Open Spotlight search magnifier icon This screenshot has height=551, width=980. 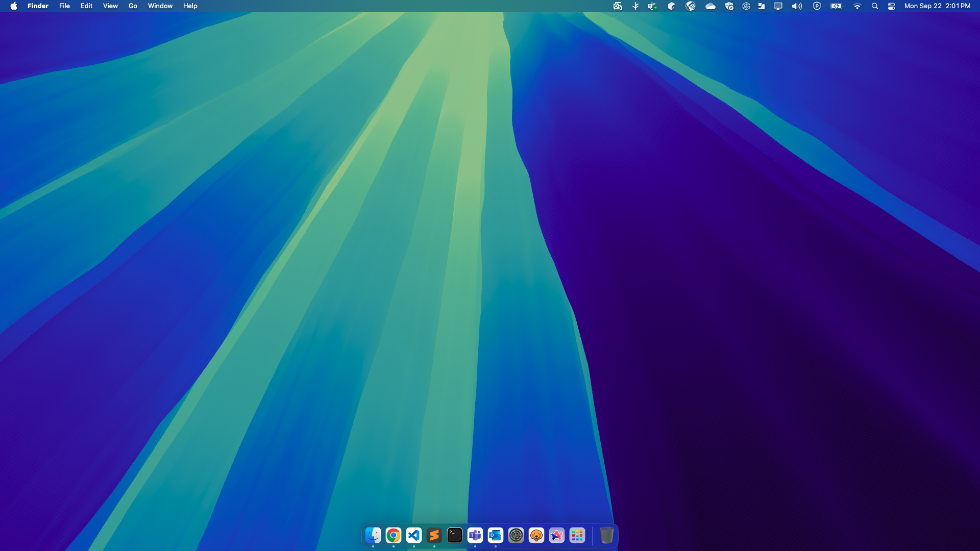click(x=875, y=6)
